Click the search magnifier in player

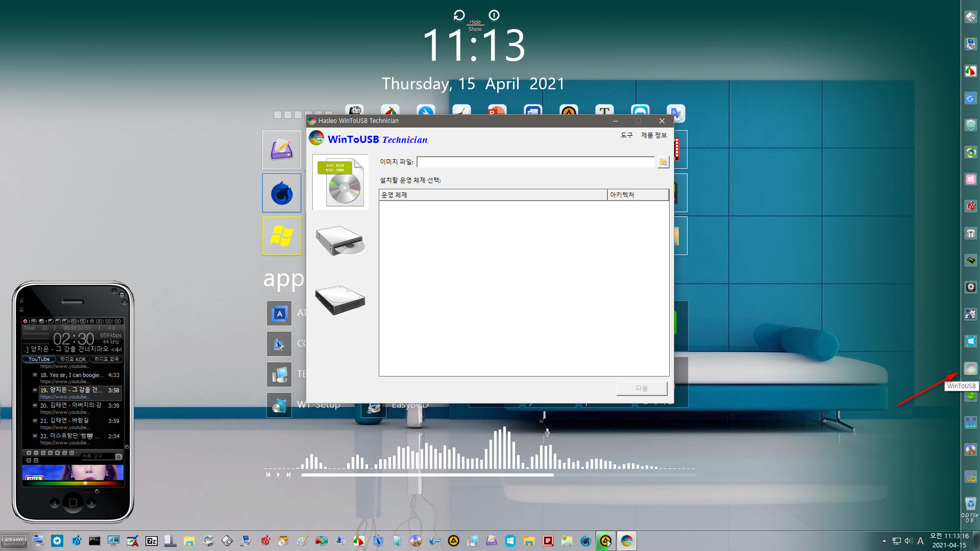[x=118, y=457]
